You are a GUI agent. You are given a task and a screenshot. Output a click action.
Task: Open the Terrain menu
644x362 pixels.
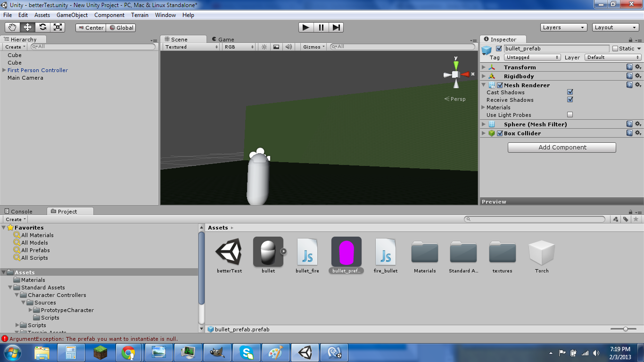click(x=140, y=15)
